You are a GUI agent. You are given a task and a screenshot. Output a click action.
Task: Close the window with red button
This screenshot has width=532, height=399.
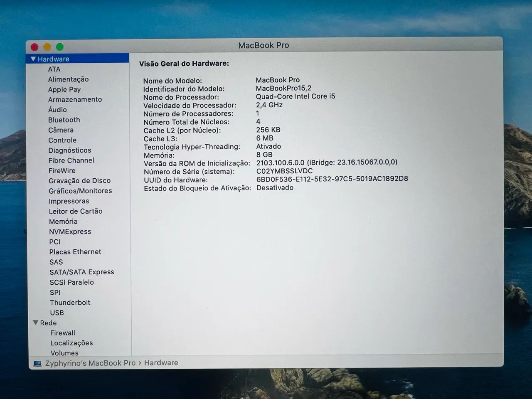tap(34, 47)
